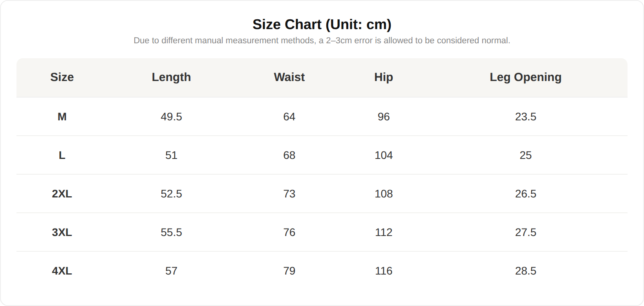
Task: Click the Hip column header
Action: click(x=384, y=77)
